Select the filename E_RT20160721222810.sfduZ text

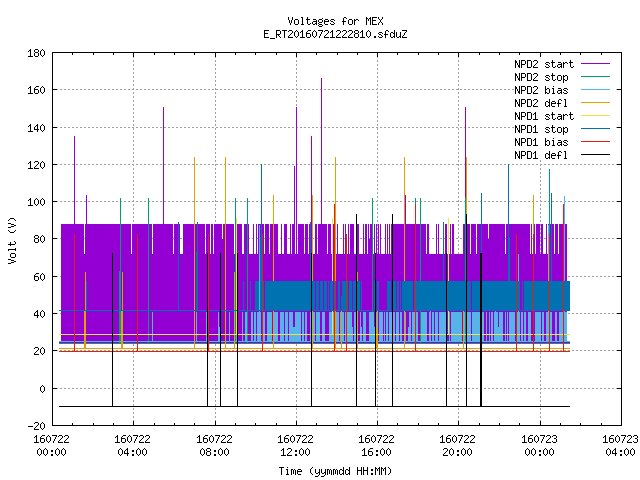click(x=335, y=34)
